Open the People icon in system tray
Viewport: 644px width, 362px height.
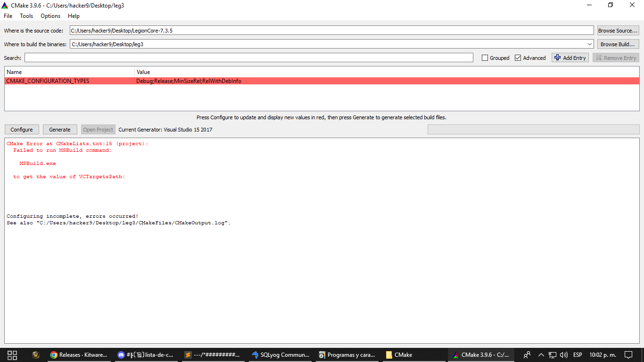[x=527, y=355]
